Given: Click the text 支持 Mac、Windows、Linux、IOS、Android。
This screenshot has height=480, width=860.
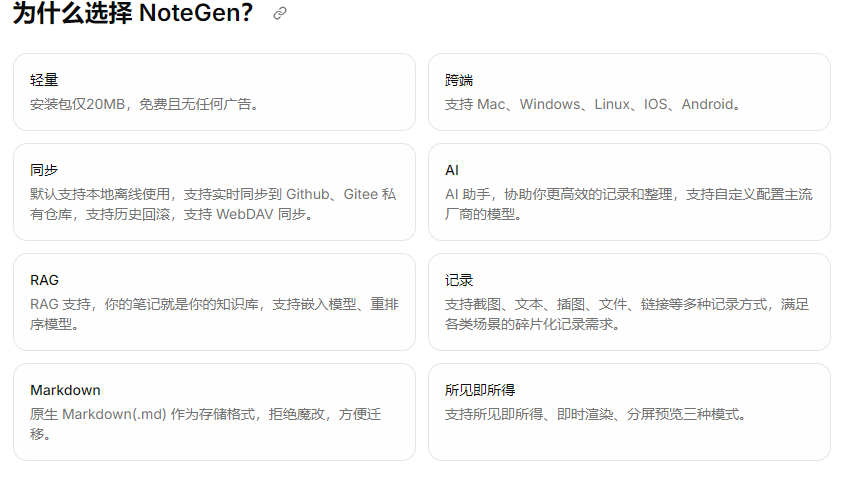Looking at the screenshot, I should (593, 104).
